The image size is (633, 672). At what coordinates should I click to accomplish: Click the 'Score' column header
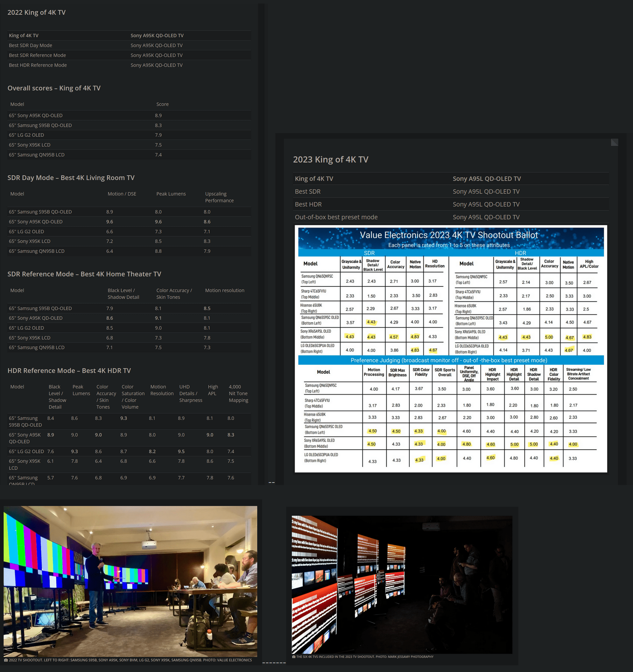tap(162, 104)
